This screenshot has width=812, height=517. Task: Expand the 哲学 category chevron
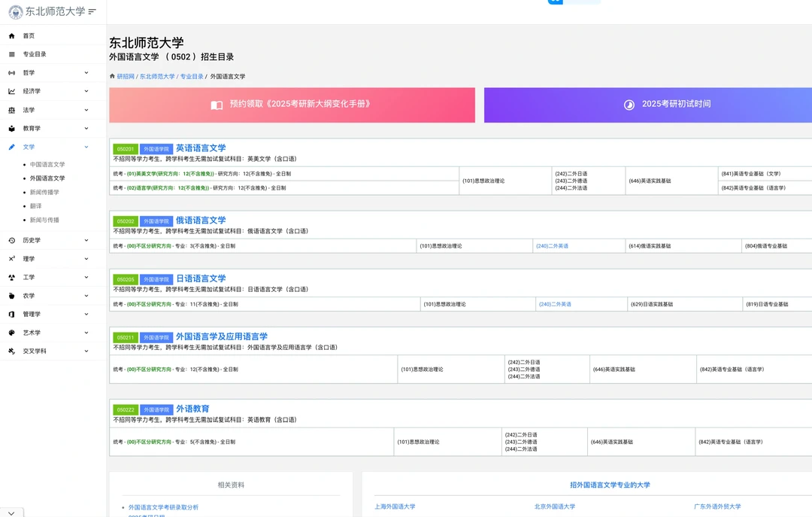86,72
